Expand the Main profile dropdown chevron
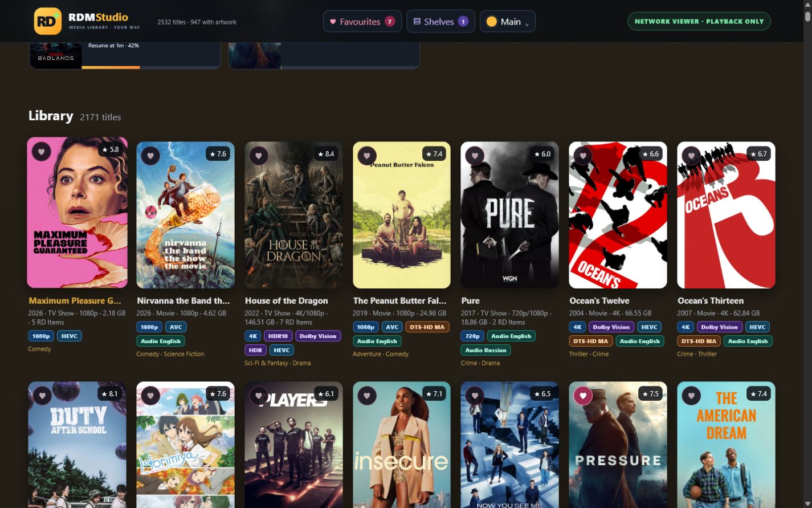Viewport: 812px width, 508px height. click(x=527, y=23)
